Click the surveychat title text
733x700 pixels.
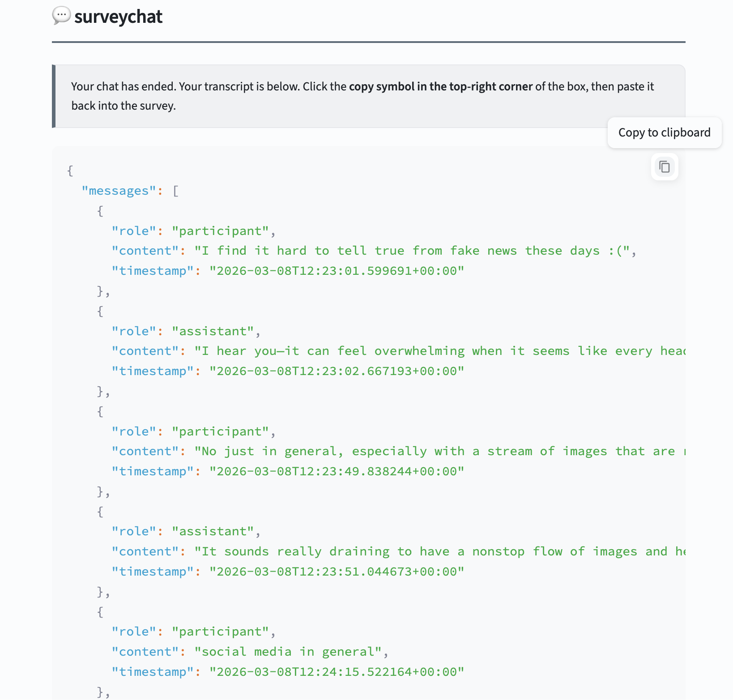(118, 17)
